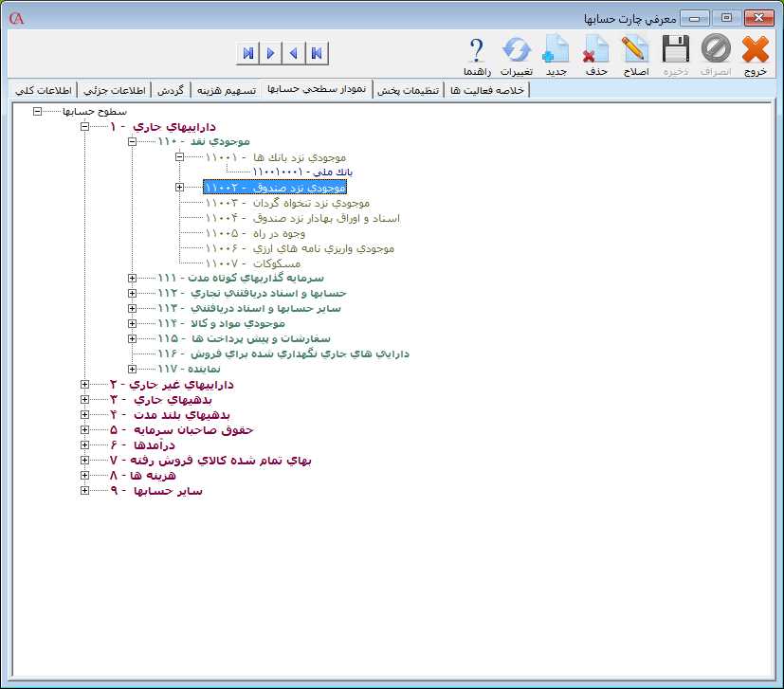Collapse the موجودي نقد - 110 node
The image size is (784, 689).
pyautogui.click(x=132, y=141)
